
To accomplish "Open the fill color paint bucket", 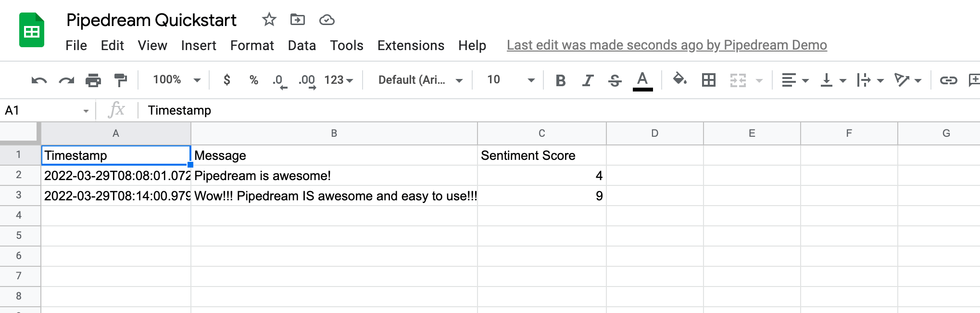I will click(679, 79).
